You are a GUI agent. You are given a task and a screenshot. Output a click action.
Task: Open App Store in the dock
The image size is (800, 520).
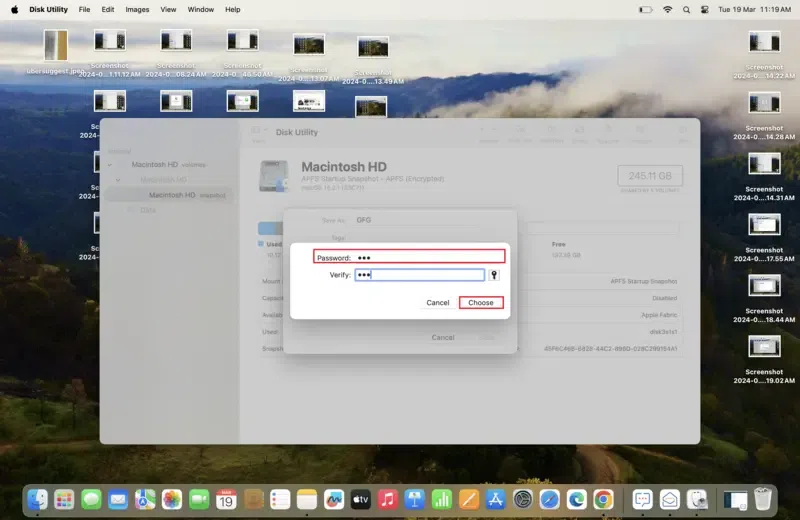pyautogui.click(x=495, y=500)
